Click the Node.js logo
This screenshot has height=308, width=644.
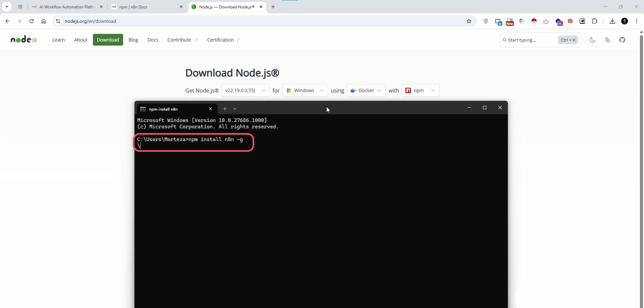[23, 40]
